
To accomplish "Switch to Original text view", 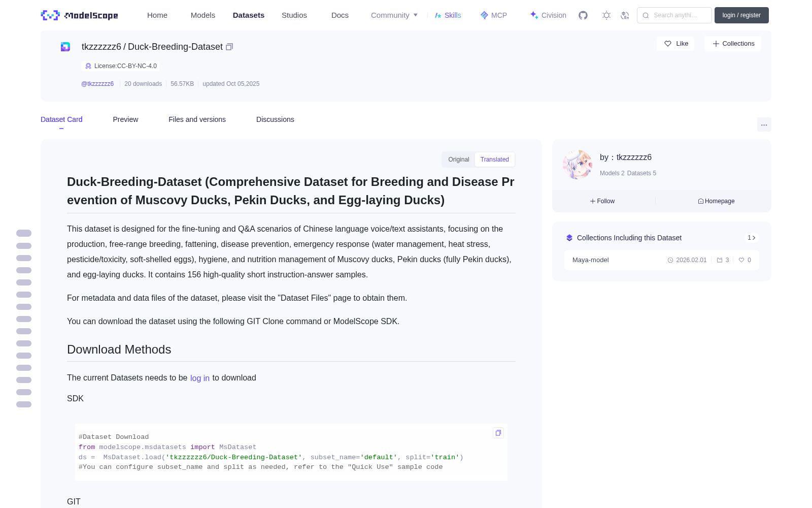I will pos(459,160).
